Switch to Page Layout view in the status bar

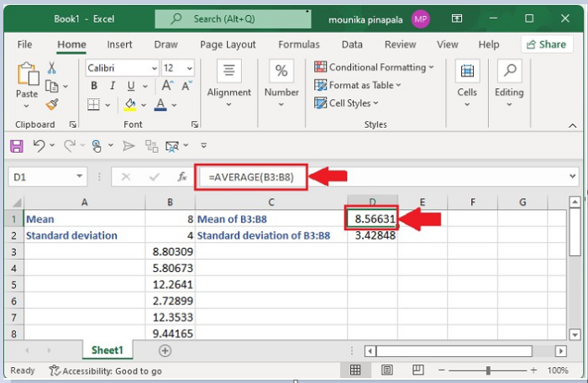tap(386, 370)
